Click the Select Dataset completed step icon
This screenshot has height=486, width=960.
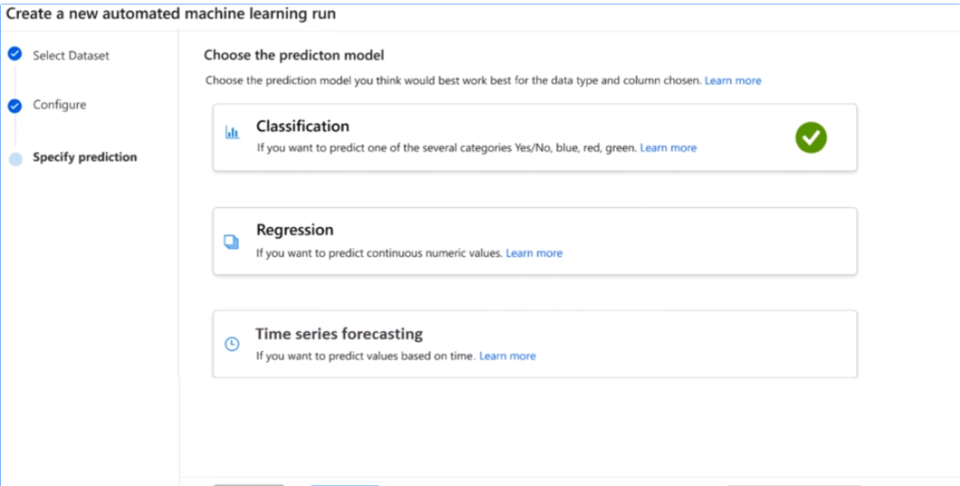pyautogui.click(x=15, y=54)
